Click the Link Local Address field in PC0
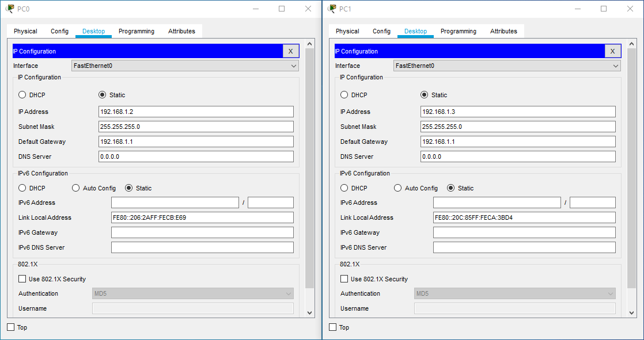 tap(203, 217)
